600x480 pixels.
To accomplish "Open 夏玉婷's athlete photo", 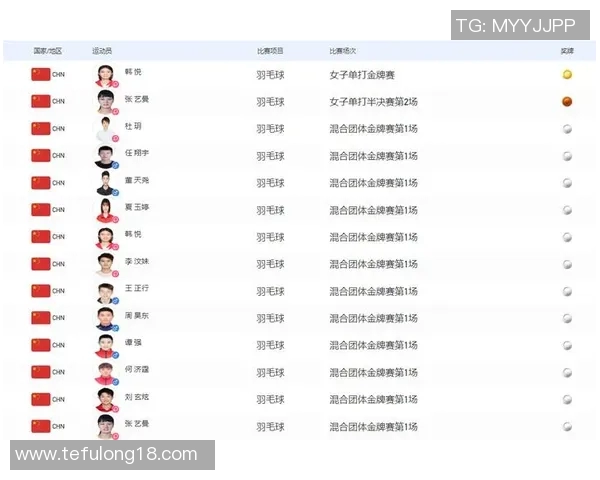I will coord(105,210).
